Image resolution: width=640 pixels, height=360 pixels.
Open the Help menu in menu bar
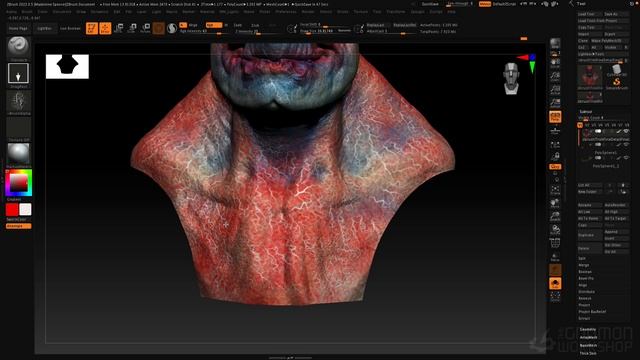click(x=451, y=12)
